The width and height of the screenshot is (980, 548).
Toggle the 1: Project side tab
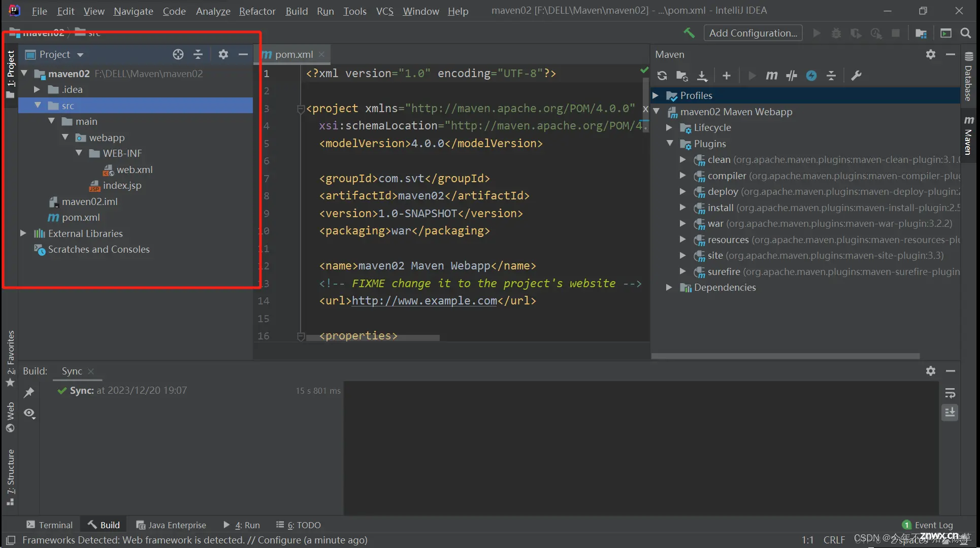point(10,75)
